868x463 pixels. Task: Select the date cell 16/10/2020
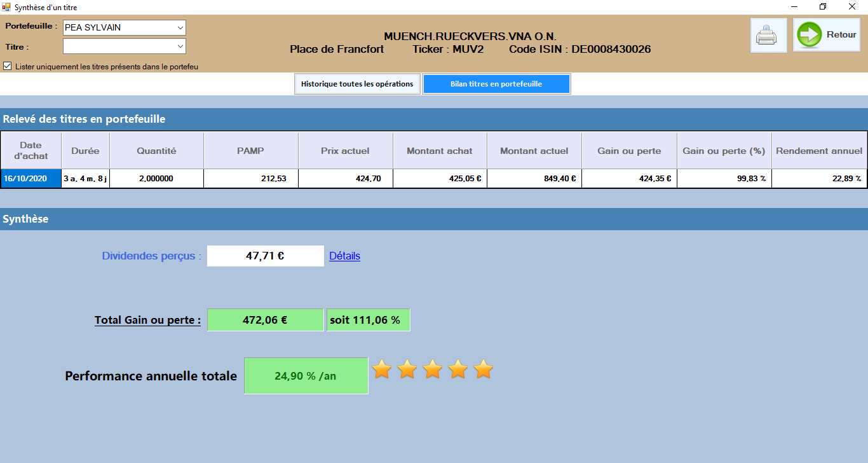tap(31, 179)
